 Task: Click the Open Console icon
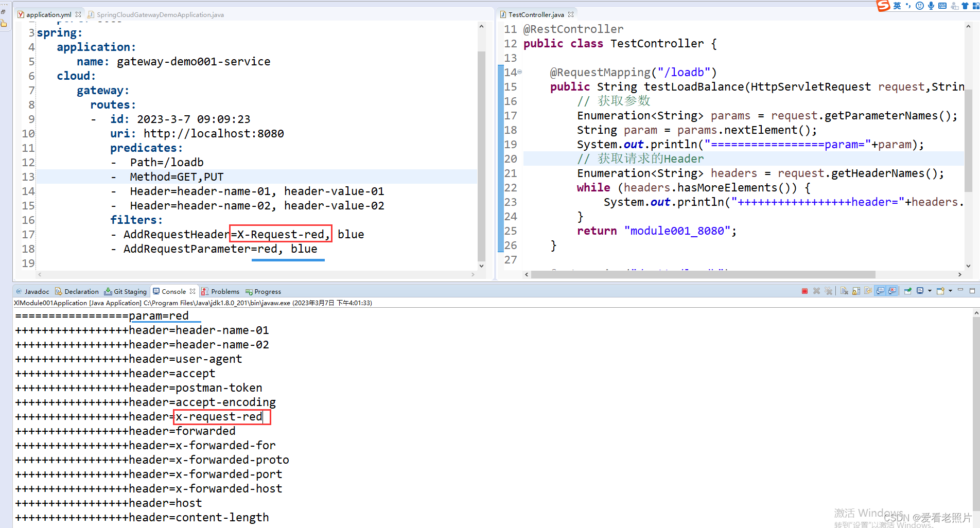(940, 291)
